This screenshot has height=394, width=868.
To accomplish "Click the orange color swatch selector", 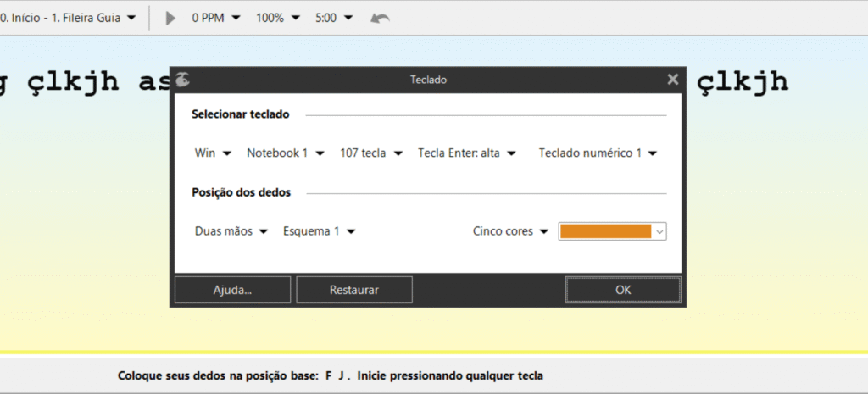I will click(x=612, y=231).
